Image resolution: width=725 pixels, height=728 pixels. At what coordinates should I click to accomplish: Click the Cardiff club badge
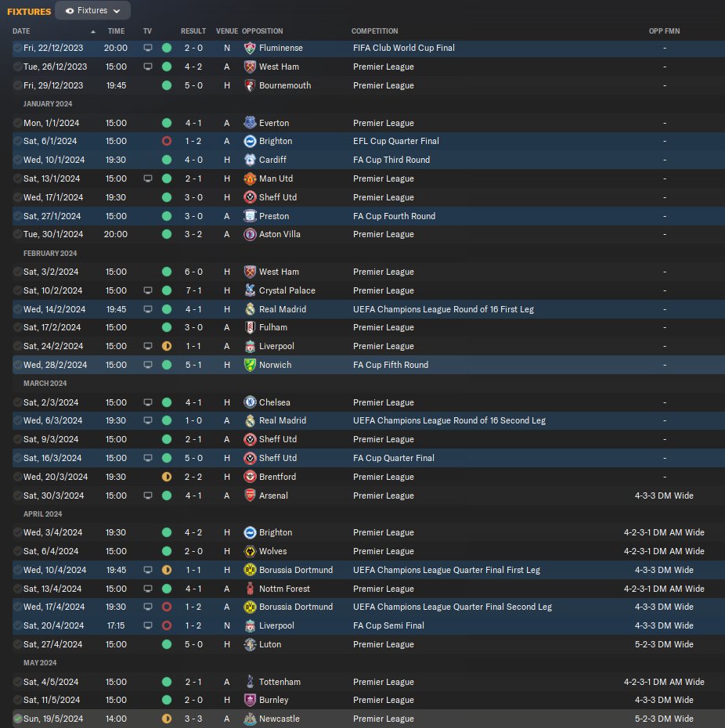pos(250,160)
